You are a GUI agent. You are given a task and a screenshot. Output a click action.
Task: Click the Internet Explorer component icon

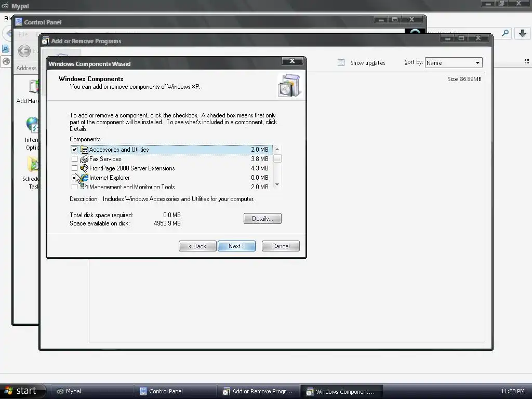pyautogui.click(x=84, y=178)
